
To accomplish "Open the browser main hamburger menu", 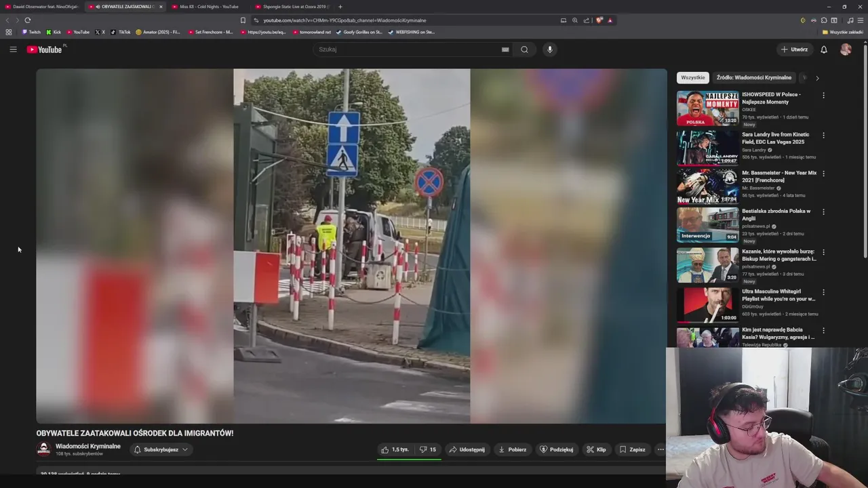I will tap(859, 20).
